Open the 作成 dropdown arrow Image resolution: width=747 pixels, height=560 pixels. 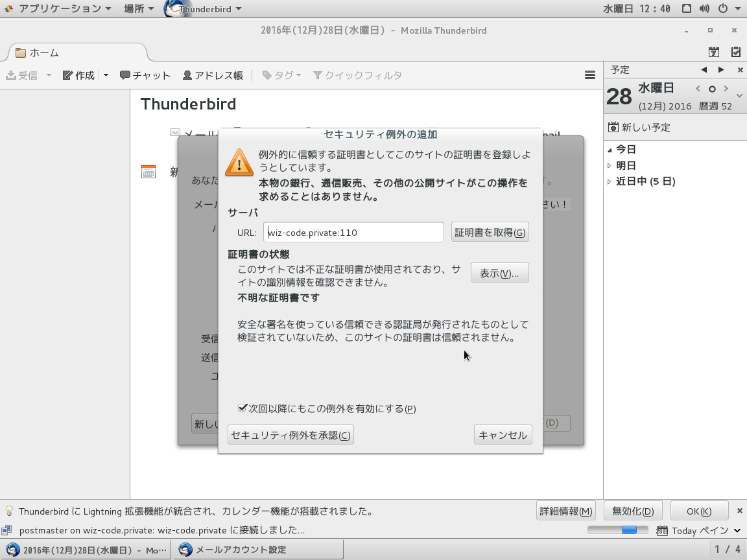106,75
